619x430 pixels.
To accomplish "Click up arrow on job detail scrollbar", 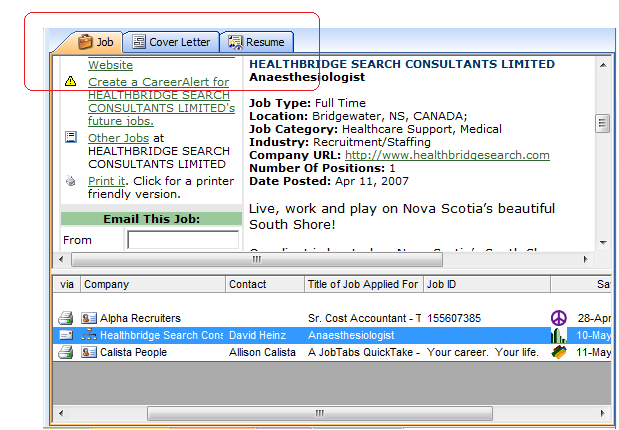I will 603,65.
